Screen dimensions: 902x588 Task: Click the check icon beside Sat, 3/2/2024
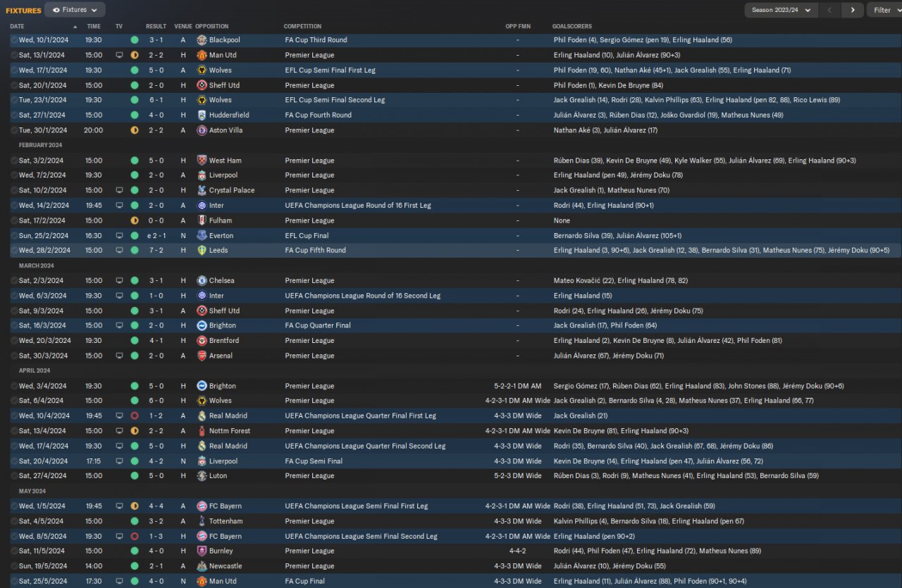(x=14, y=161)
